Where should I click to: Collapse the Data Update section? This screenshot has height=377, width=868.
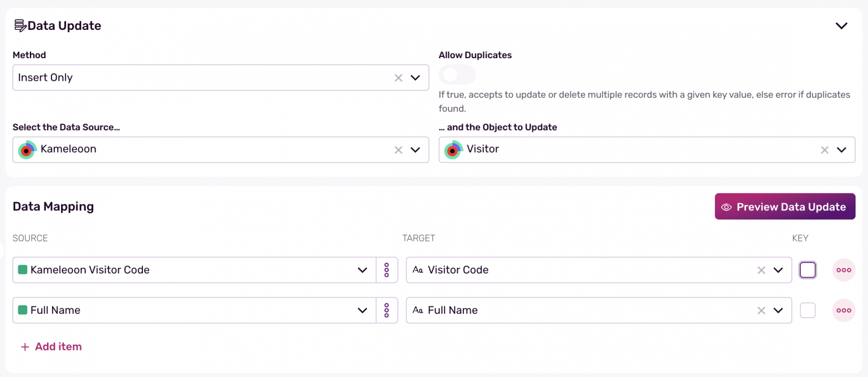pos(841,26)
